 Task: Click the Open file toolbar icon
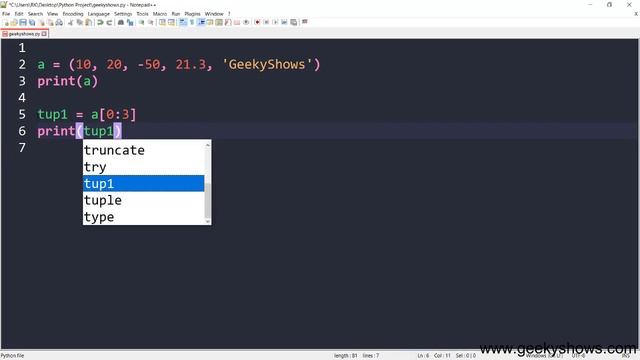pos(14,22)
